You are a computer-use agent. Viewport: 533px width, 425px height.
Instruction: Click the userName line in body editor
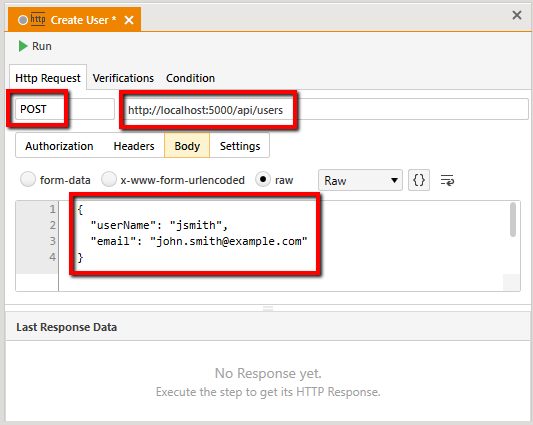(159, 225)
